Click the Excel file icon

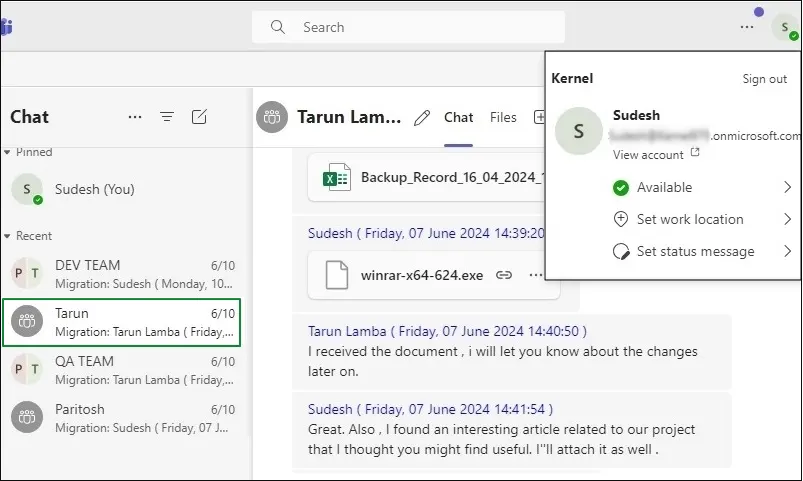click(x=336, y=178)
